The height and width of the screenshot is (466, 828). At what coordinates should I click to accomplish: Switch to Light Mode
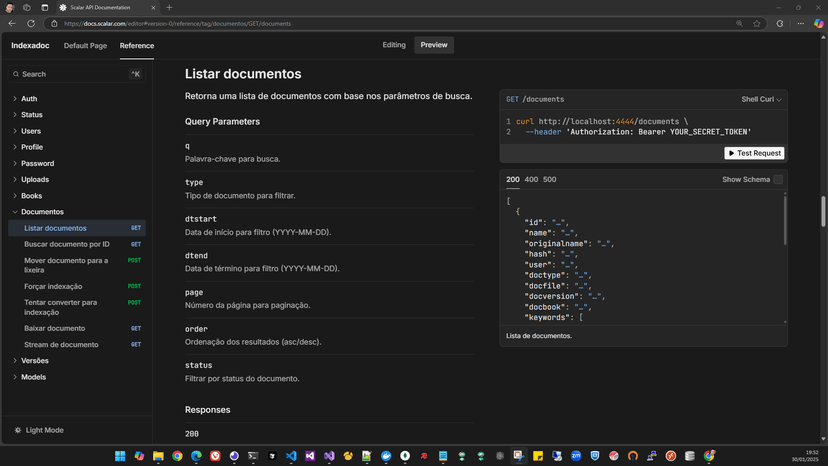[x=39, y=430]
